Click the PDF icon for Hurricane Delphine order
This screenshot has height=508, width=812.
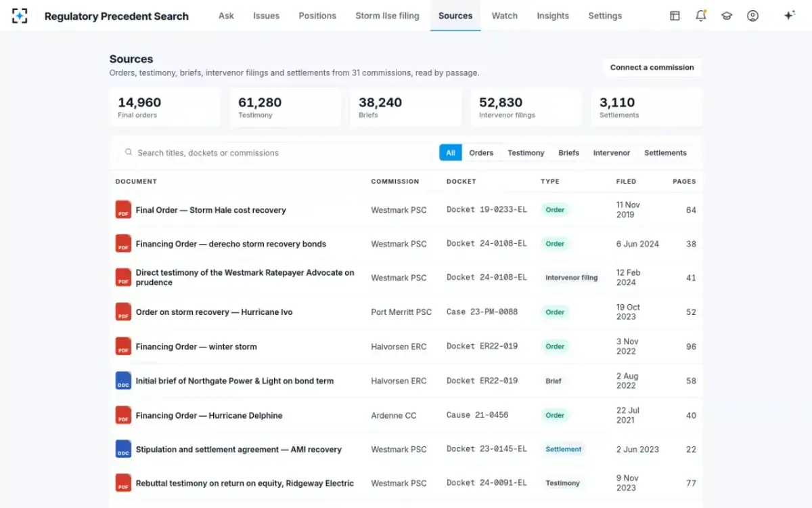point(123,415)
